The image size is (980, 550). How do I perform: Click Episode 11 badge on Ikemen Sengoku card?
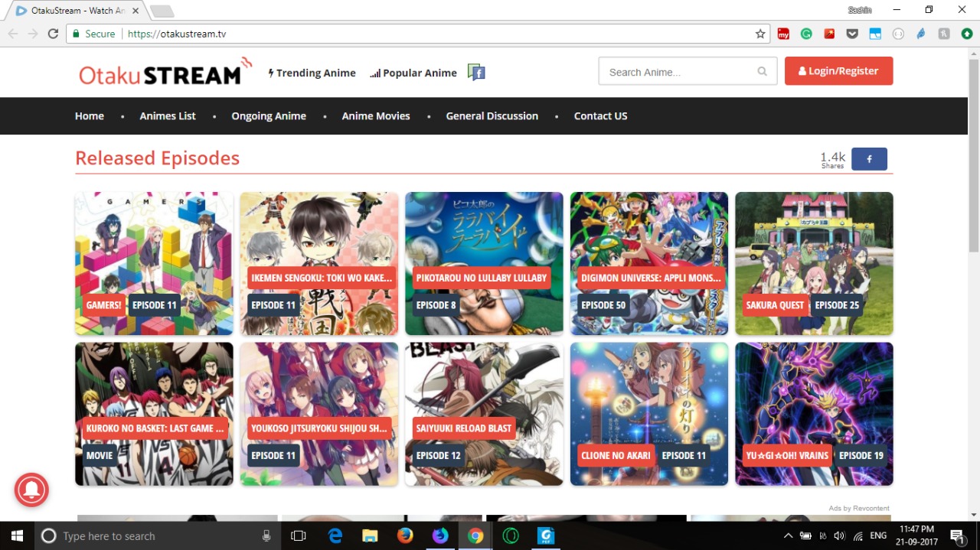pyautogui.click(x=273, y=305)
